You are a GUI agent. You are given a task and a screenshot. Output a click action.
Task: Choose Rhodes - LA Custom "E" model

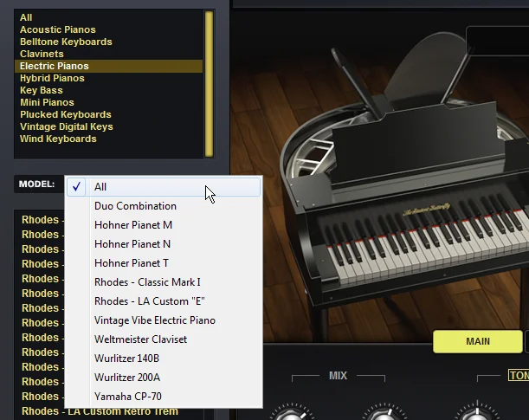click(164, 301)
